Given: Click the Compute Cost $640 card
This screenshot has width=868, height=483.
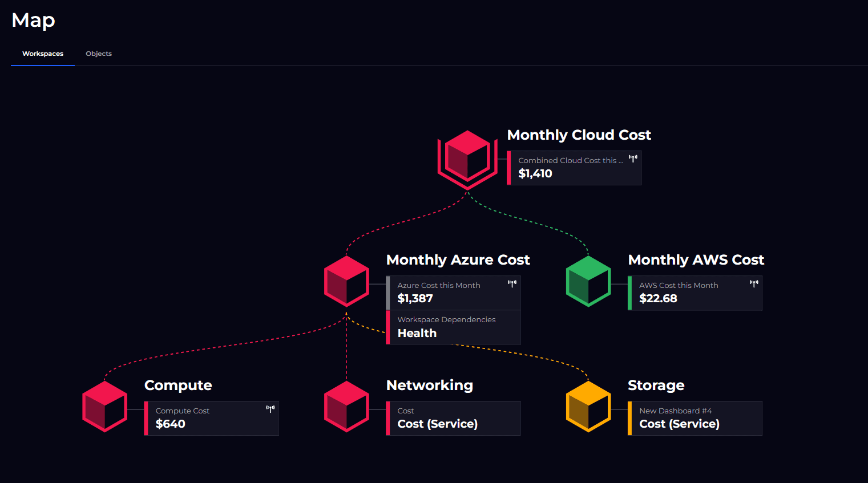Looking at the screenshot, I should point(212,417).
